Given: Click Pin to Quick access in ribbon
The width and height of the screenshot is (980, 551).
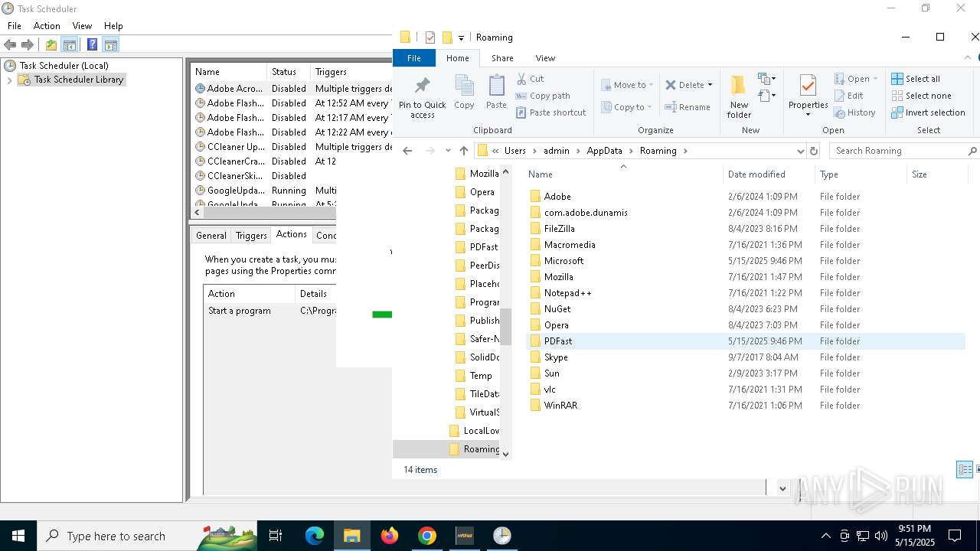Looking at the screenshot, I should pos(422,96).
